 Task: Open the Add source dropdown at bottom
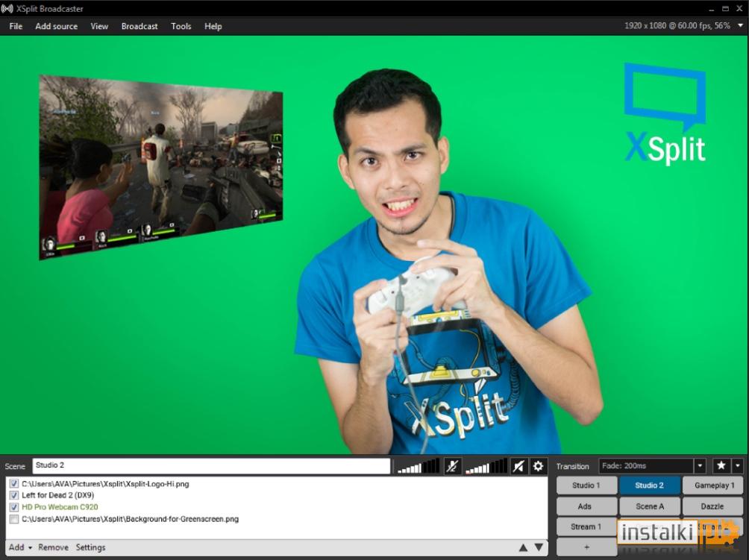(21, 547)
